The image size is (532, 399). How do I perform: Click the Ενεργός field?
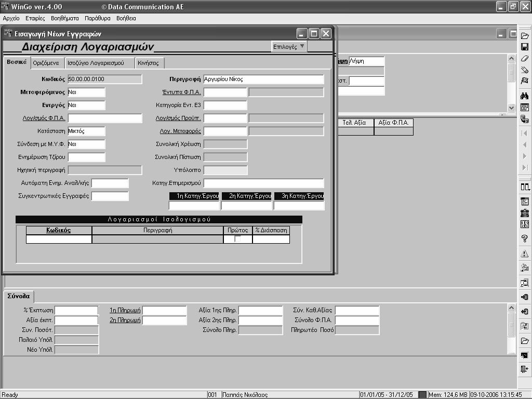87,105
